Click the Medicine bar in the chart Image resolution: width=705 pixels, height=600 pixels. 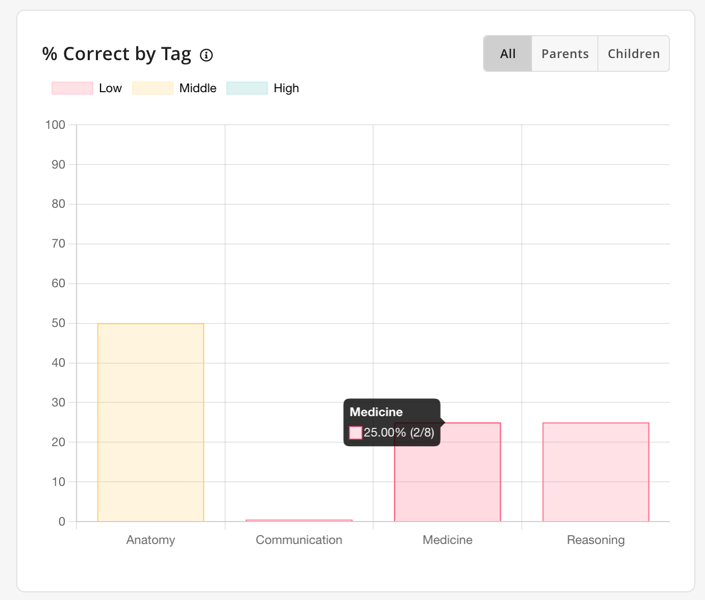point(447,472)
